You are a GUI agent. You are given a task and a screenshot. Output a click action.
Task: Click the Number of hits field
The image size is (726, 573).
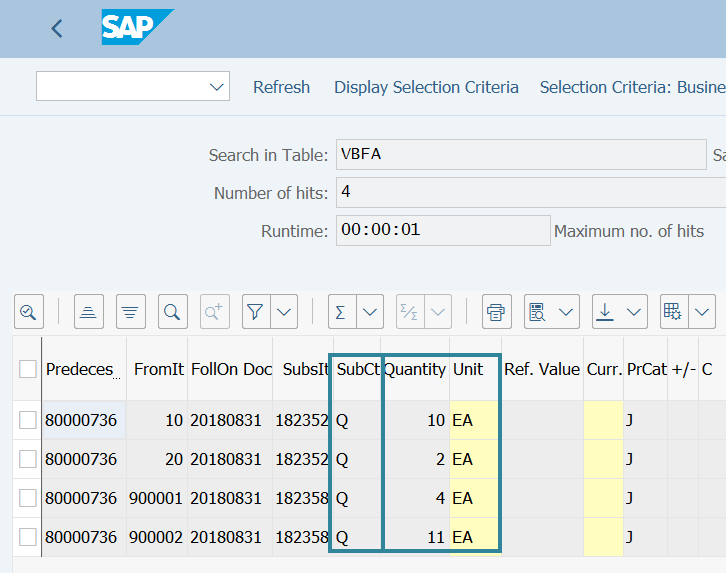tap(531, 192)
